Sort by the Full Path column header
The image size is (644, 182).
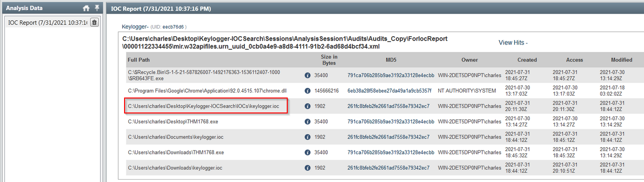pos(139,60)
